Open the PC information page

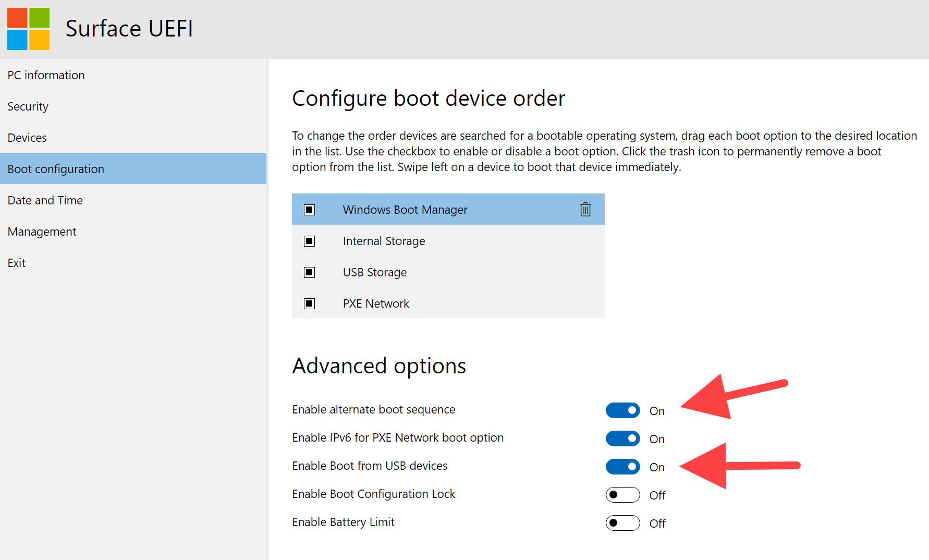[133, 75]
